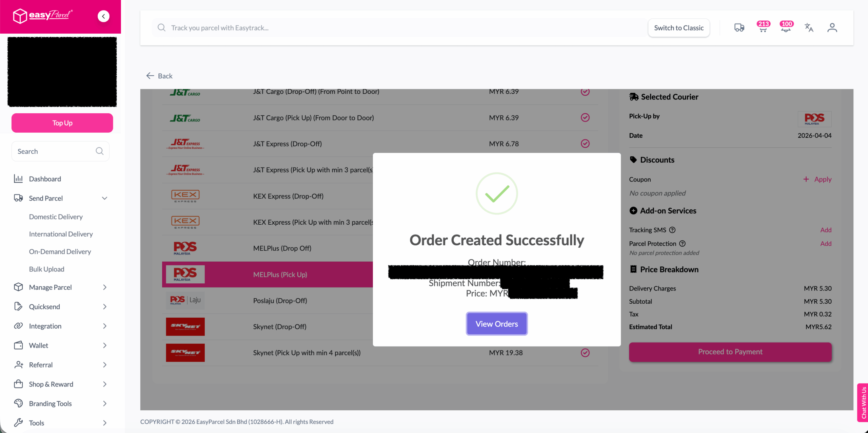Image resolution: width=868 pixels, height=433 pixels.
Task: Select Skynet (Pick Up) check circle
Action: pyautogui.click(x=585, y=353)
